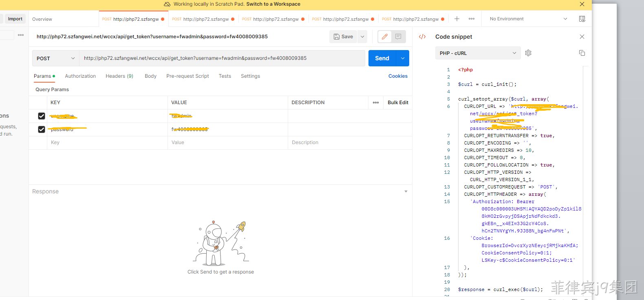Go to the Body tab
Screen dimensions: 644x300
pos(150,76)
